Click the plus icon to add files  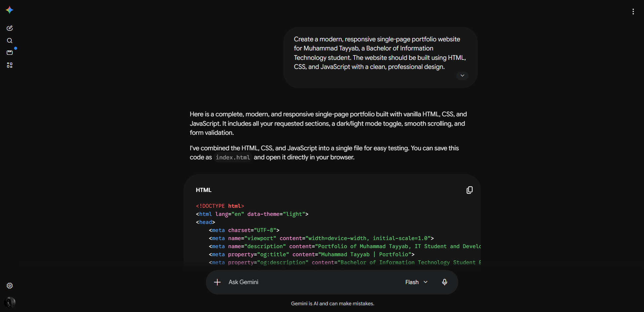coord(217,282)
